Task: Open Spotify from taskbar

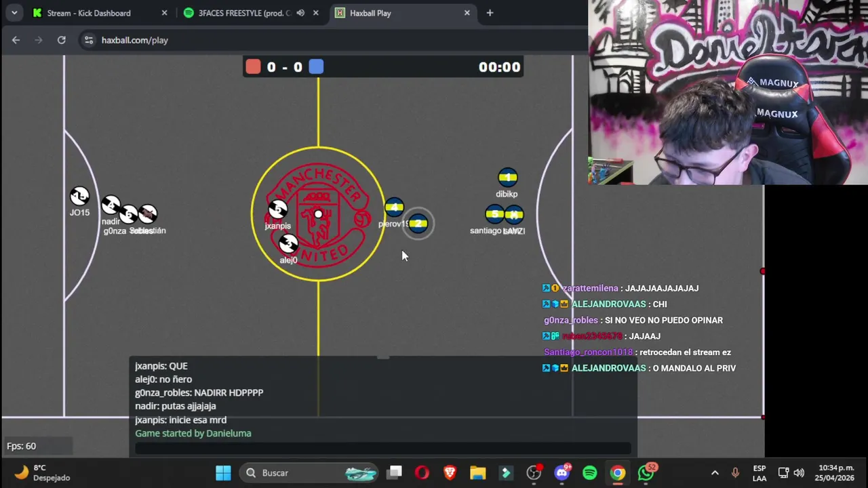Action: pos(590,472)
